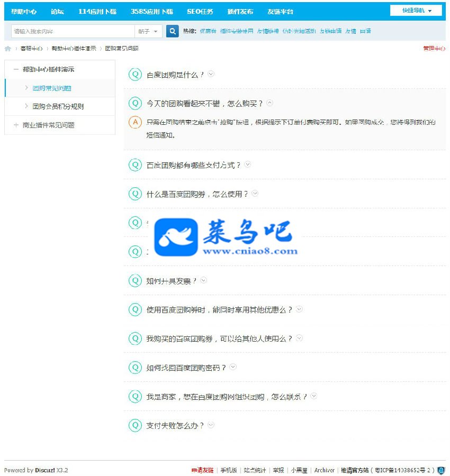
Task: Click arrow icon before 团购会员积分规则
Action: point(26,106)
